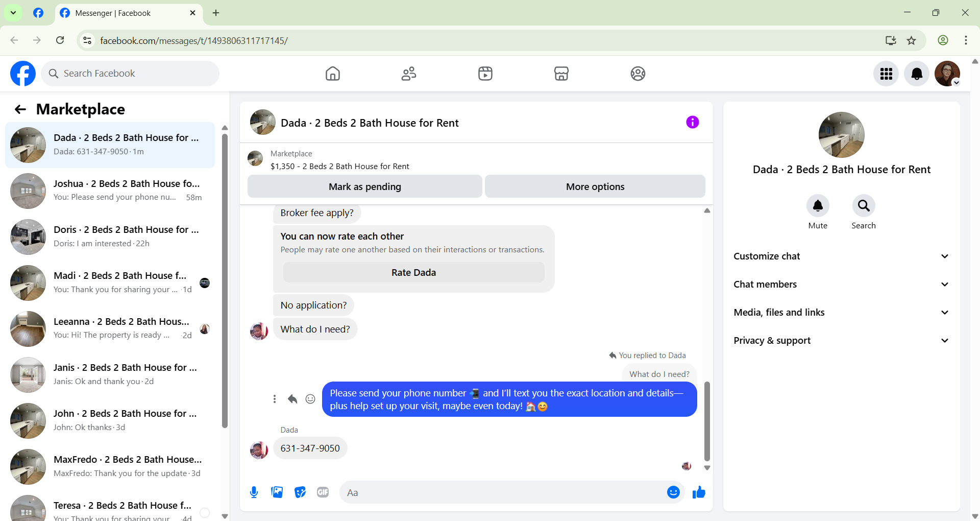This screenshot has height=521, width=980.
Task: Choose a GIF icon
Action: click(323, 492)
